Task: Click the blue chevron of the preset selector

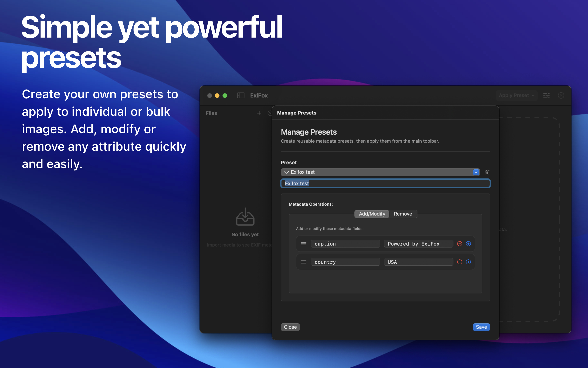Action: pyautogui.click(x=476, y=172)
